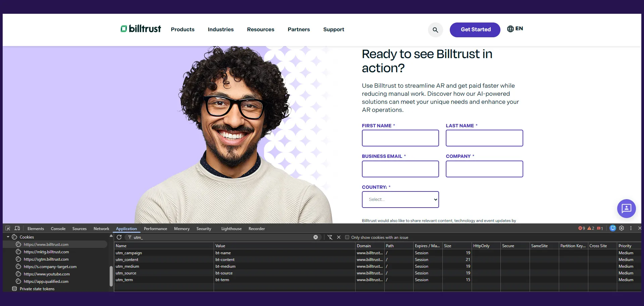Delete the selected cookie with X icon
This screenshot has width=644, height=306.
pos(339,237)
